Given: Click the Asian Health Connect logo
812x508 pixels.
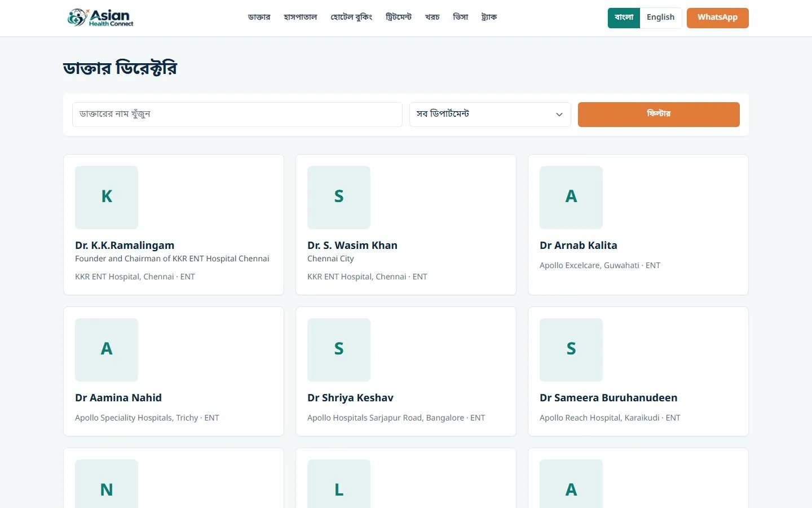Looking at the screenshot, I should pyautogui.click(x=100, y=17).
